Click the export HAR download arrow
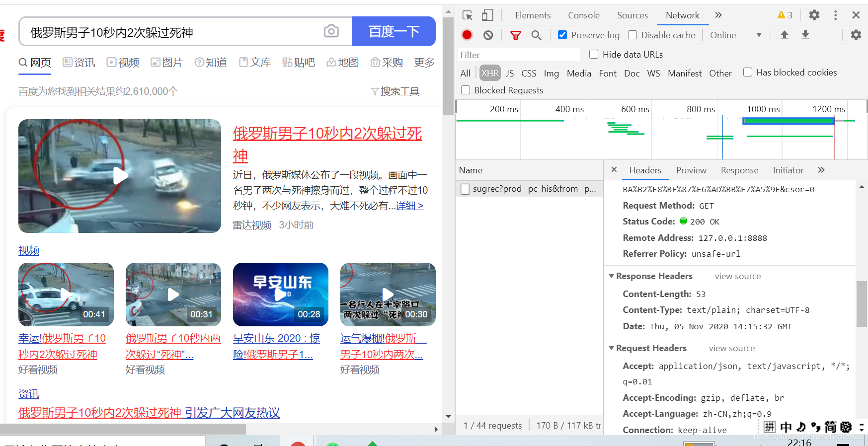868x446 pixels. click(x=805, y=35)
